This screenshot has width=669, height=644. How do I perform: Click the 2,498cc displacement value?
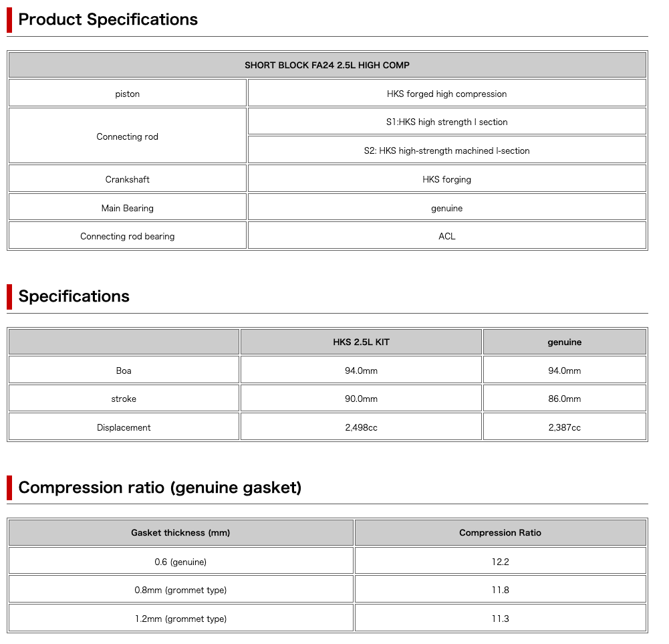pyautogui.click(x=361, y=427)
